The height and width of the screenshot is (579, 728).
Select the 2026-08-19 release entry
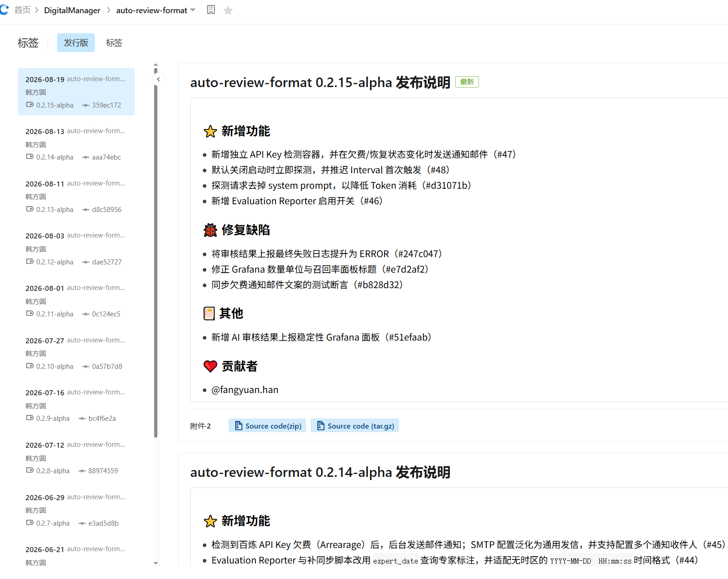tap(76, 92)
